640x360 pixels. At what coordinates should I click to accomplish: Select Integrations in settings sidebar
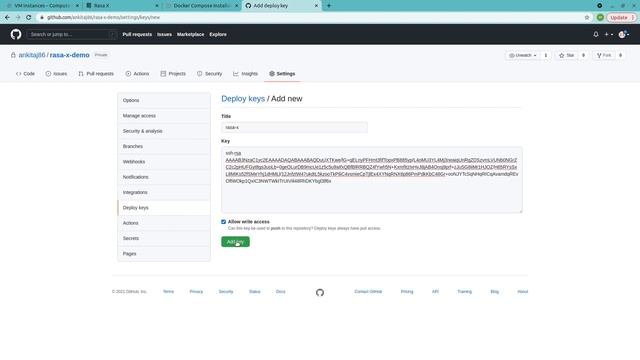point(164,192)
